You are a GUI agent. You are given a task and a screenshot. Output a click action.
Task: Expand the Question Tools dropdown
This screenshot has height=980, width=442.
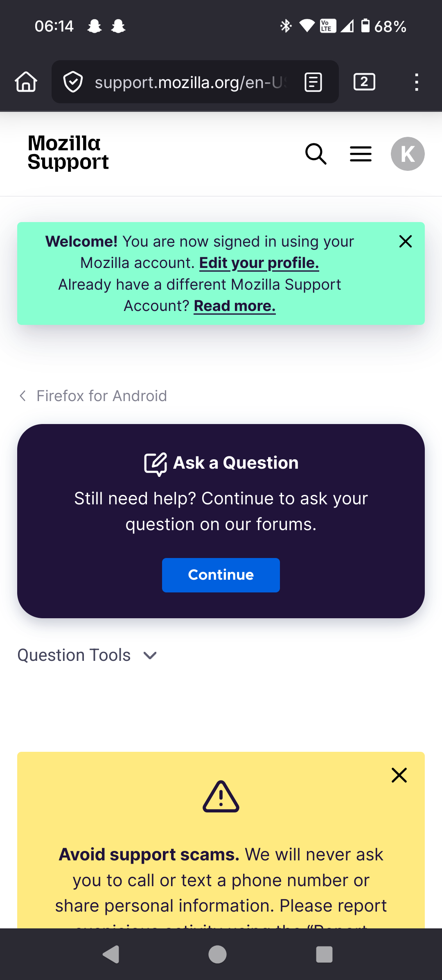pos(88,655)
